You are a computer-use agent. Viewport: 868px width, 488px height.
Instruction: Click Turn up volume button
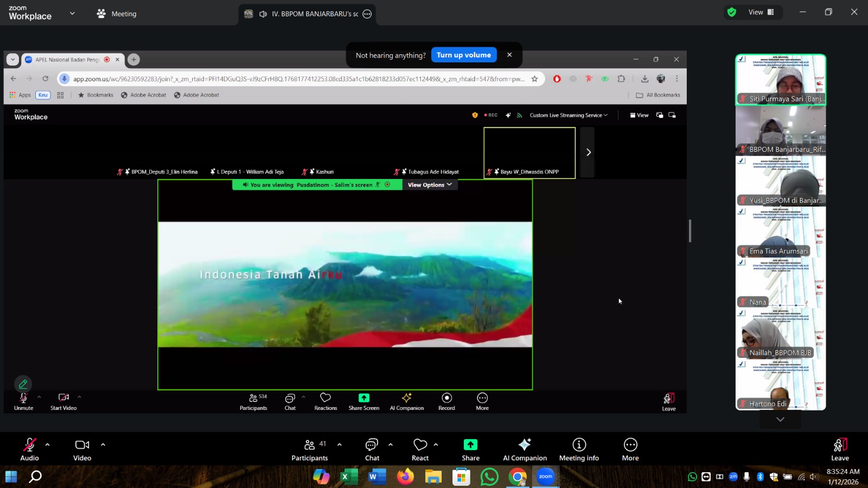coord(463,55)
